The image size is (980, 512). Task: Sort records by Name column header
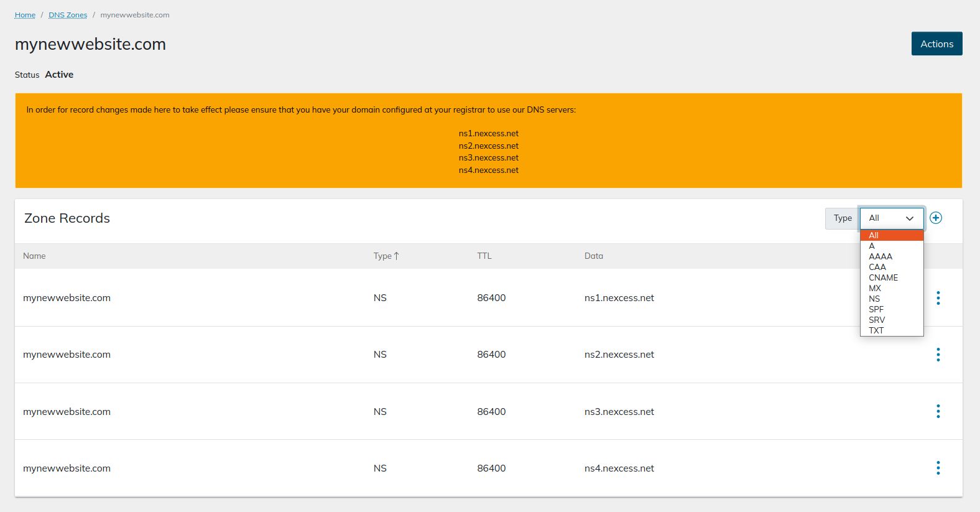click(34, 256)
